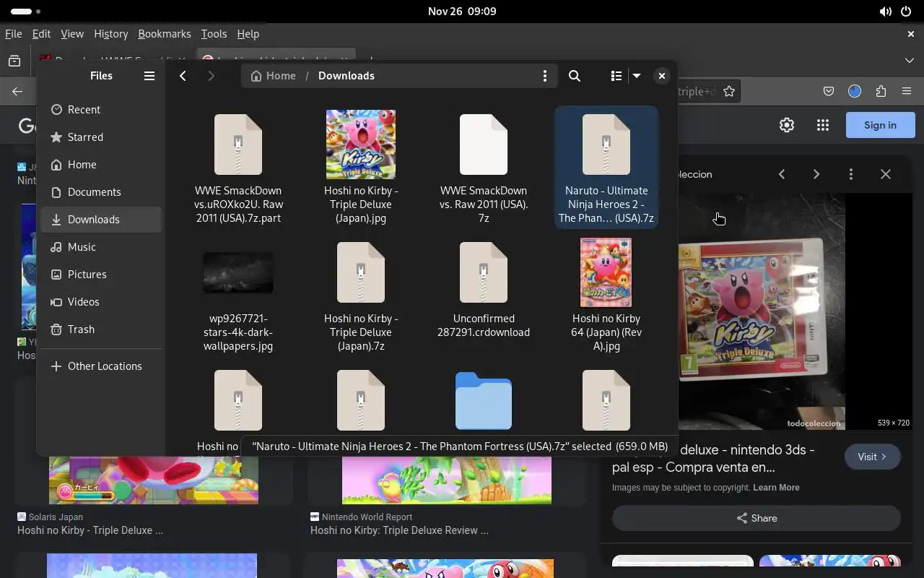The height and width of the screenshot is (578, 924).
Task: Click the Sign in button
Action: [881, 125]
